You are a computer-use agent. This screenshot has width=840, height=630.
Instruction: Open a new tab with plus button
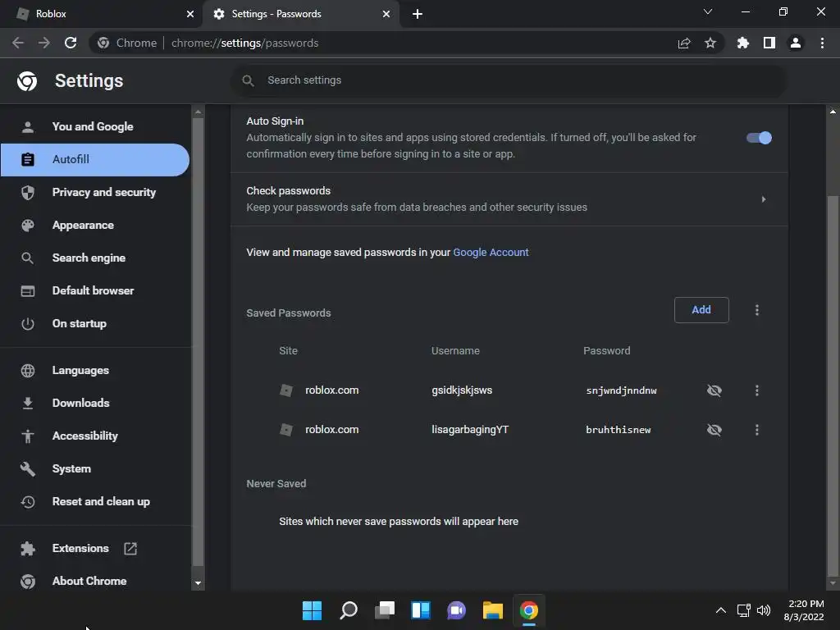click(x=418, y=14)
